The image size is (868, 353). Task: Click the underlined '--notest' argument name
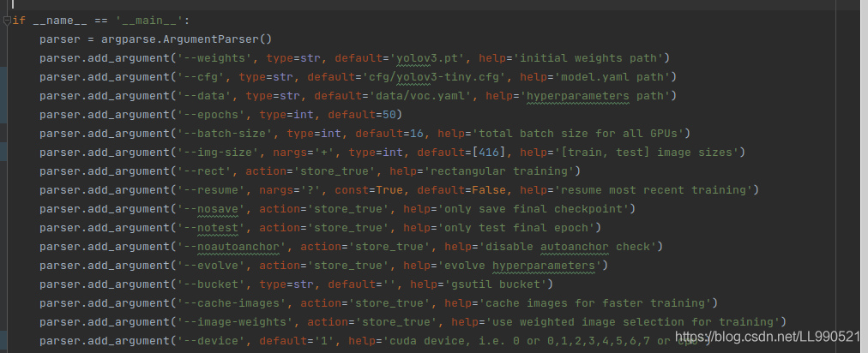pyautogui.click(x=214, y=228)
